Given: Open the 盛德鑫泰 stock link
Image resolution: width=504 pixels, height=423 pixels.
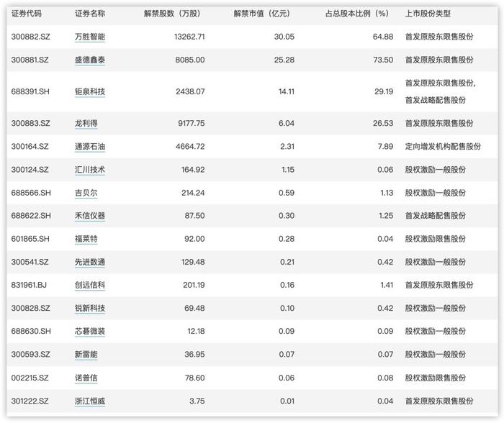Looking at the screenshot, I should (x=90, y=60).
